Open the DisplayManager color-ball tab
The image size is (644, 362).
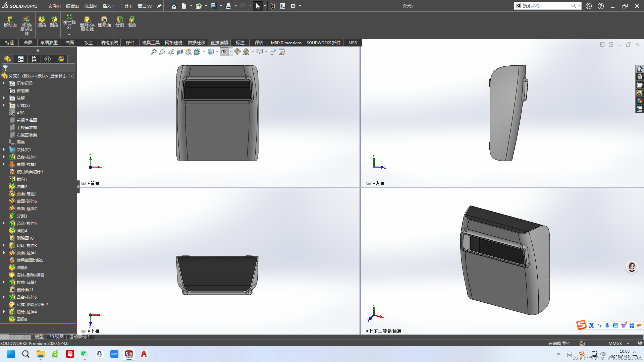(61, 59)
